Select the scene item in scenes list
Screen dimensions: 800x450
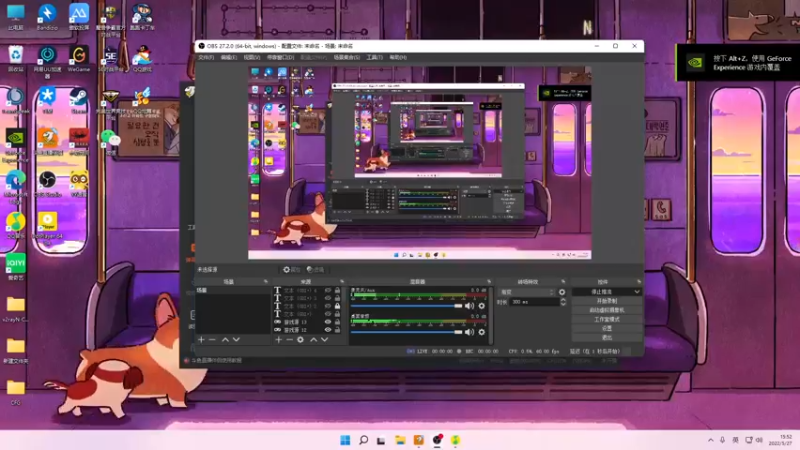(x=233, y=290)
